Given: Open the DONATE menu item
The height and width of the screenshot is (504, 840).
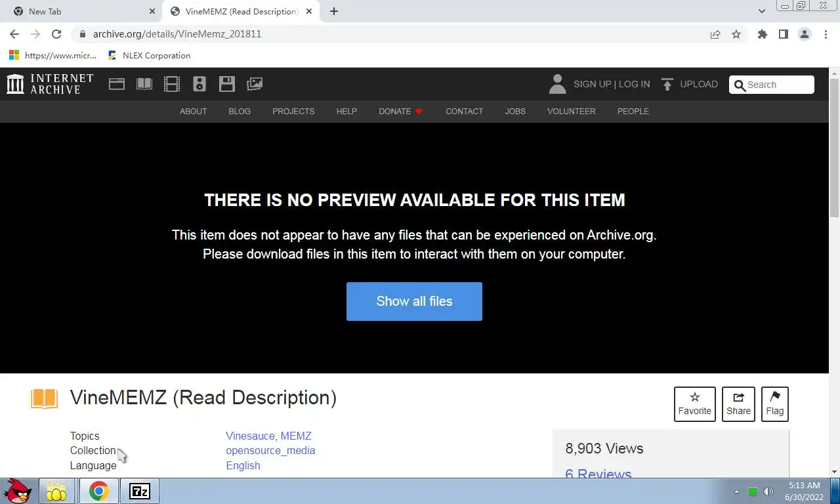Looking at the screenshot, I should (x=400, y=112).
